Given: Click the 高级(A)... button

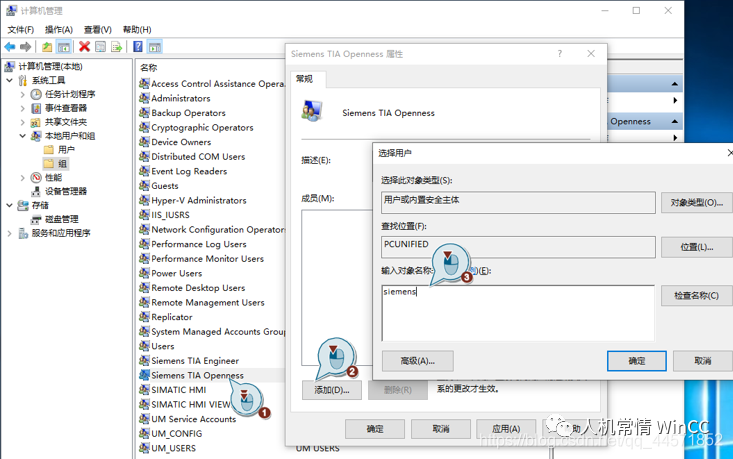Looking at the screenshot, I should [417, 361].
